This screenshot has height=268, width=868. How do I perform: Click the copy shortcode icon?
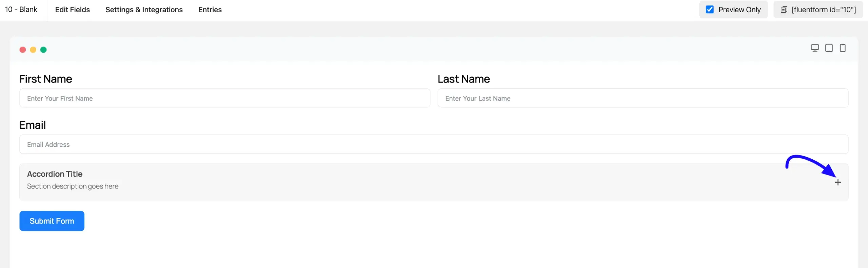pyautogui.click(x=784, y=10)
